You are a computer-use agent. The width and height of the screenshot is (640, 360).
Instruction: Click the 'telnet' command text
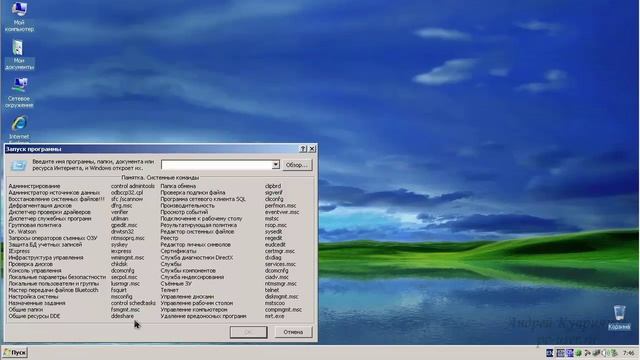click(272, 290)
